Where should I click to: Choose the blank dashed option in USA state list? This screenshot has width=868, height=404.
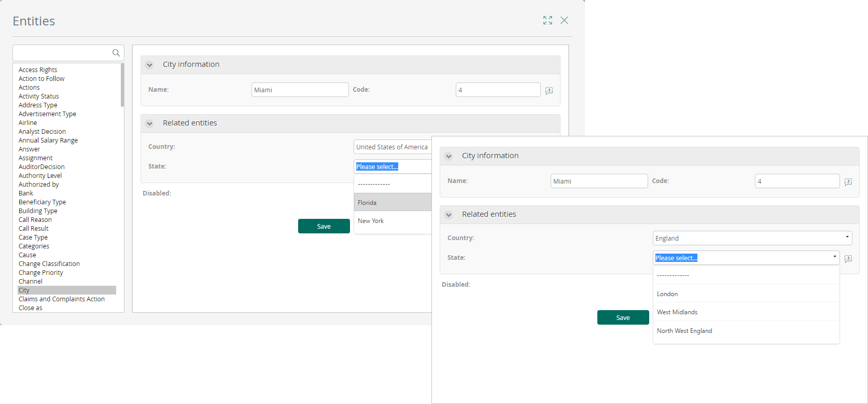(x=393, y=184)
